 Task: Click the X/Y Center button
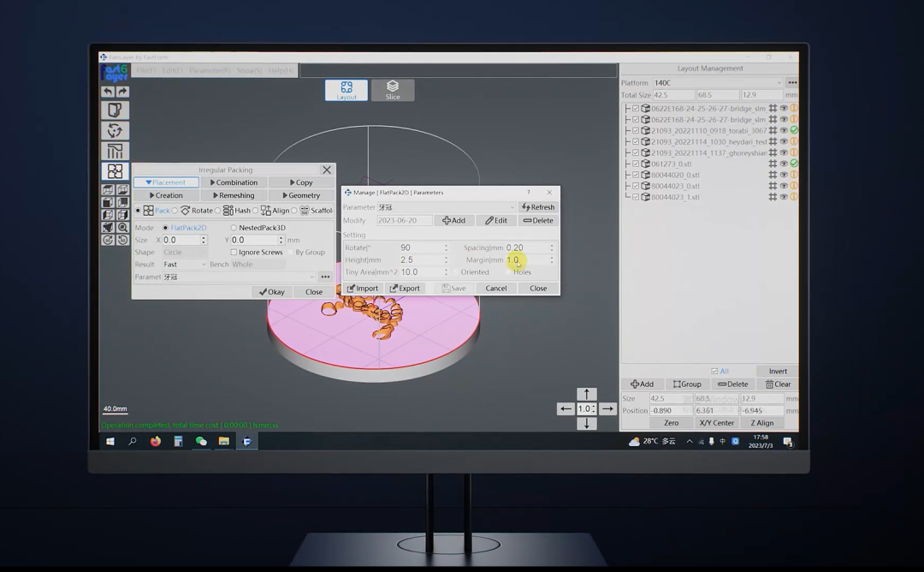[x=716, y=423]
